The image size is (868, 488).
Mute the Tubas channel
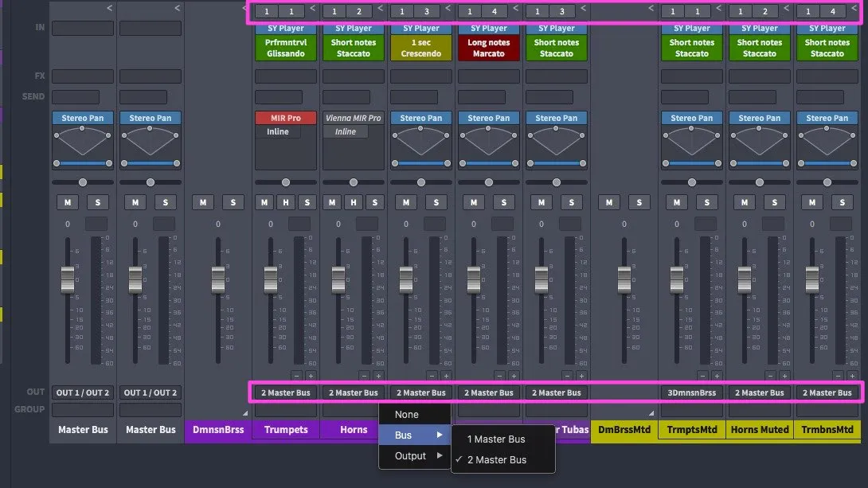tap(542, 202)
